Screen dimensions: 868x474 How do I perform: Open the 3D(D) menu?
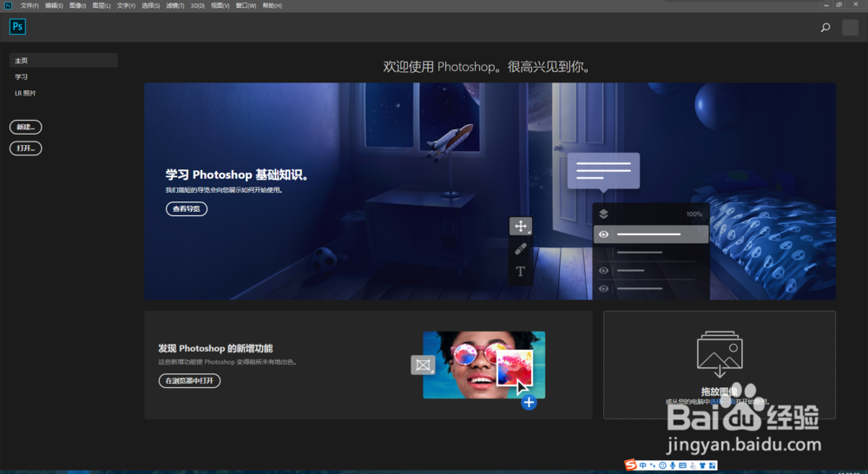pyautogui.click(x=198, y=5)
